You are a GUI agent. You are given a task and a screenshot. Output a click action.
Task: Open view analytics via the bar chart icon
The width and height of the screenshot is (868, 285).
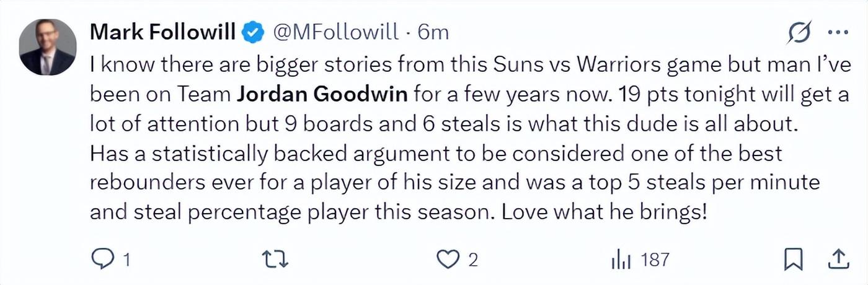[x=621, y=259]
